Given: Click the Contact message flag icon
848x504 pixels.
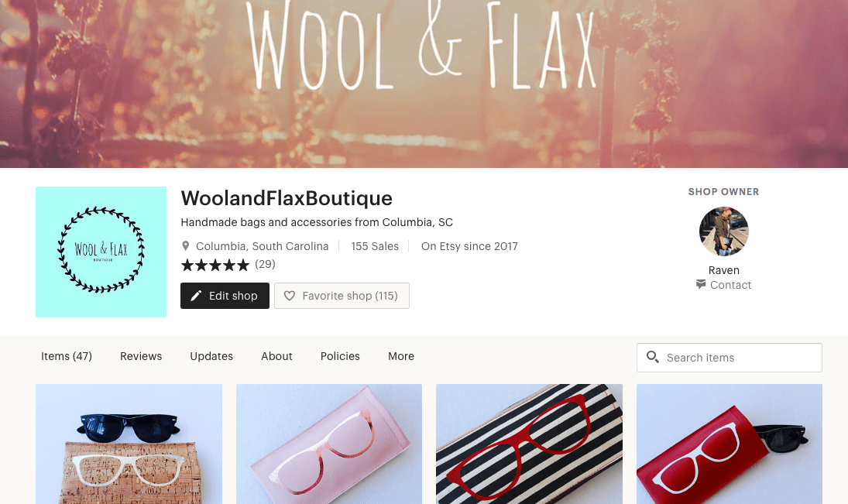Looking at the screenshot, I should (701, 284).
